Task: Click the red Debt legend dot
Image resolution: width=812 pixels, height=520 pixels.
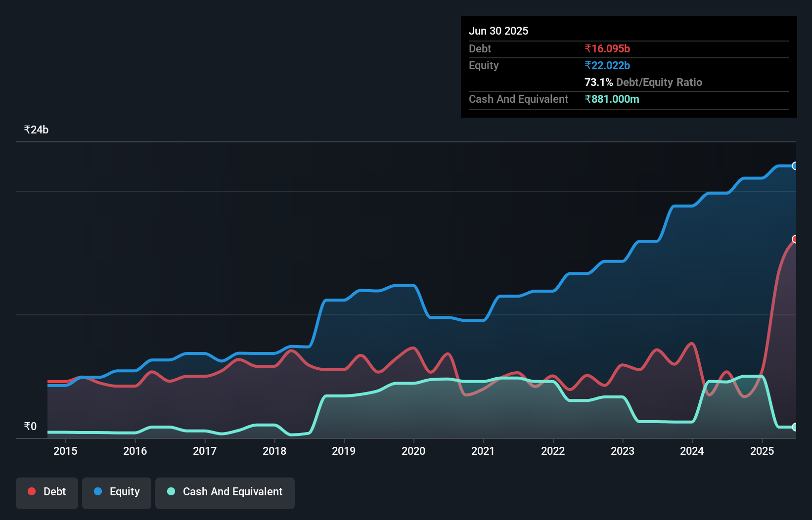Action: 31,491
